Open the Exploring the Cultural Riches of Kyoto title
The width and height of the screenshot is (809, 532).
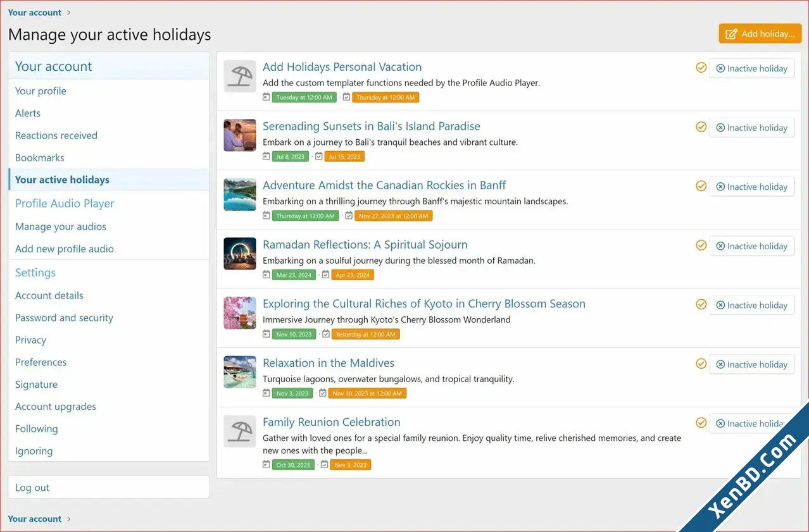point(424,304)
